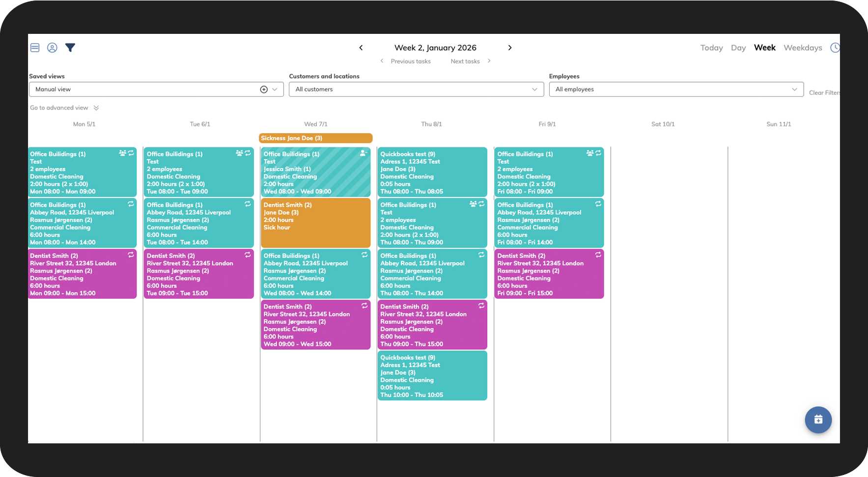The width and height of the screenshot is (868, 477).
Task: Go to previous week arrow
Action: click(361, 48)
